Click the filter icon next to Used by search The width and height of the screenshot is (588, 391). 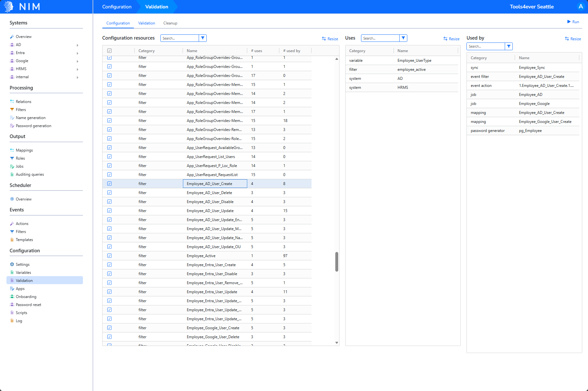pos(509,46)
